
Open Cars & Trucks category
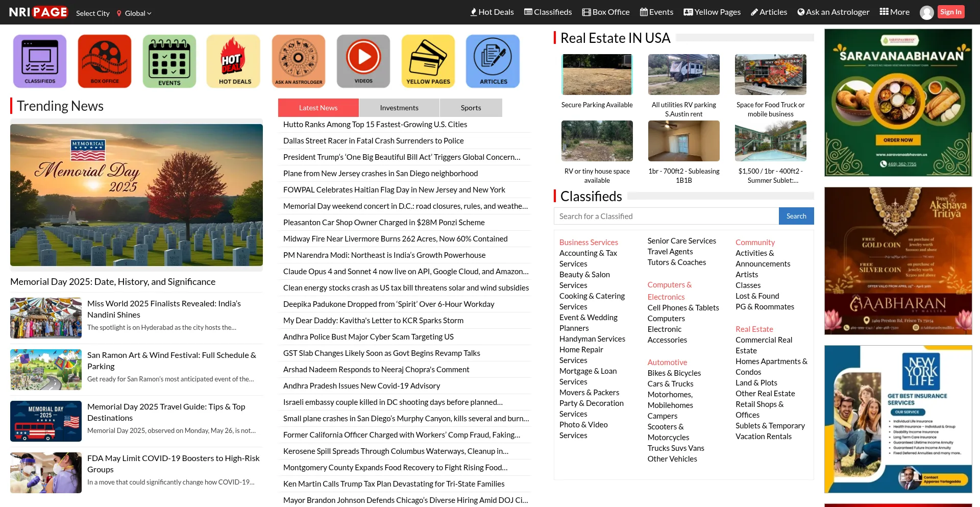[x=670, y=383]
